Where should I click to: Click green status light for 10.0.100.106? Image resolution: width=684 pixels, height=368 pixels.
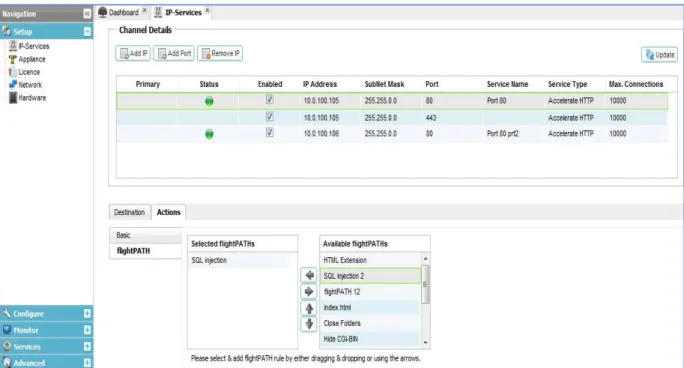[x=209, y=134]
